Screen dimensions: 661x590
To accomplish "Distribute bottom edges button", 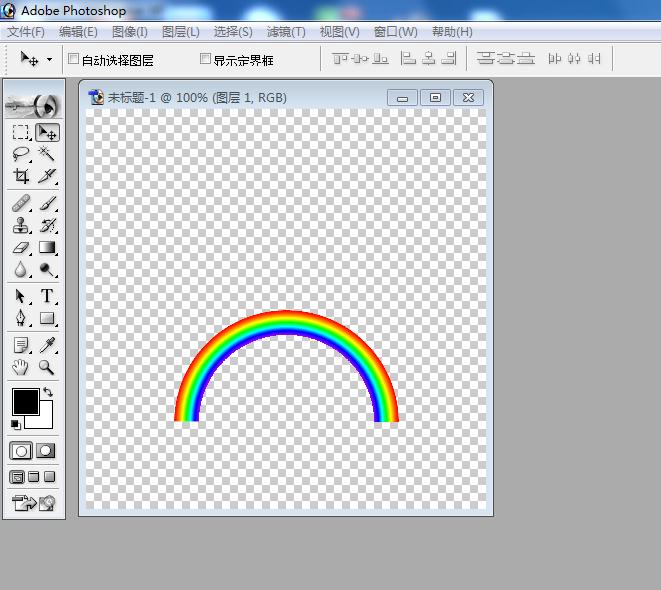I will (x=526, y=58).
